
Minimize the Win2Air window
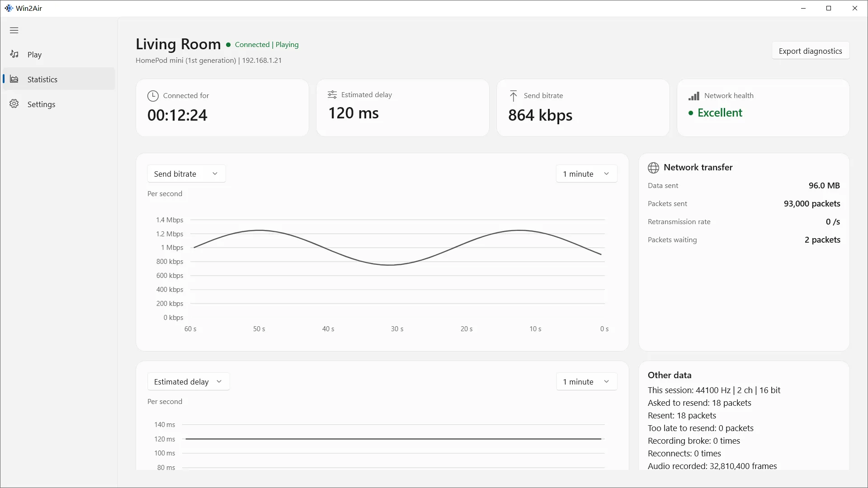(x=803, y=8)
